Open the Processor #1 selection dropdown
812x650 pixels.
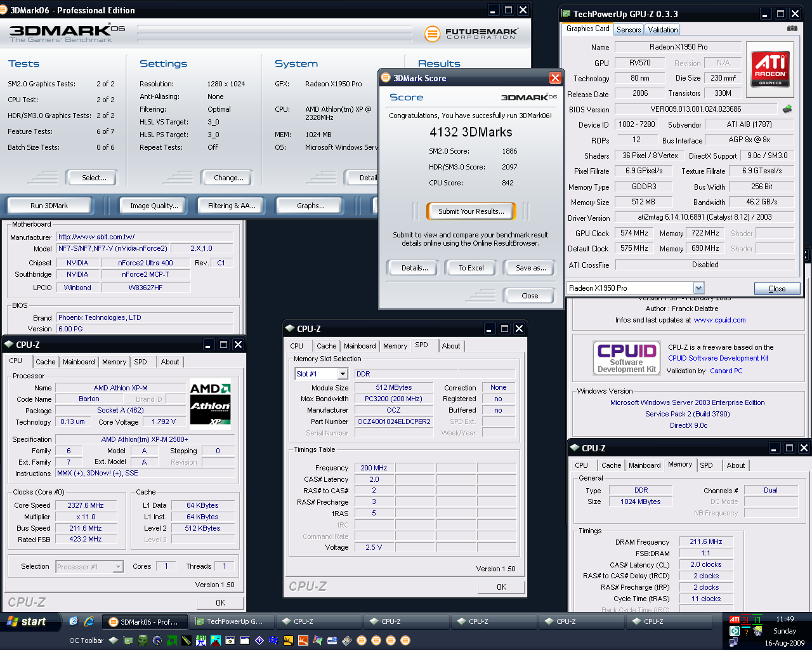click(x=118, y=566)
